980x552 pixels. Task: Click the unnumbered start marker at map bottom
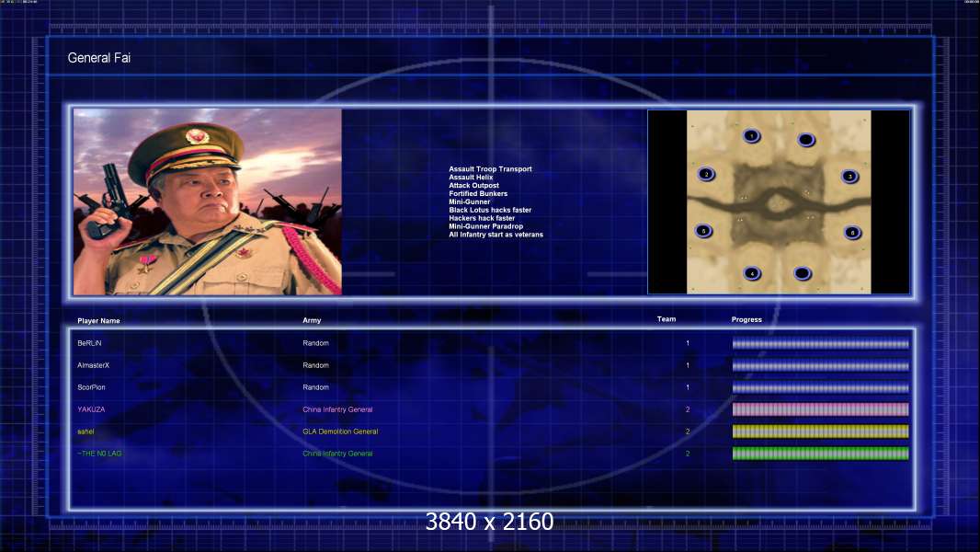click(803, 273)
